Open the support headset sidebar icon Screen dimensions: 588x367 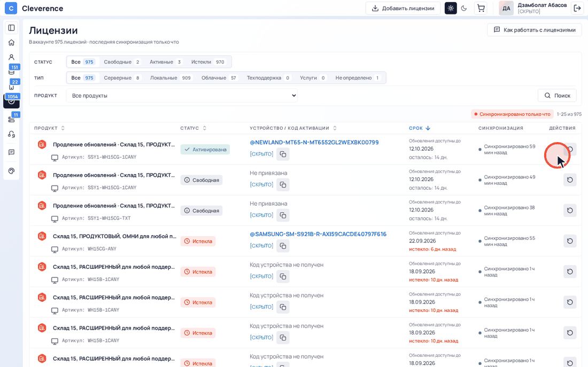[x=11, y=134]
